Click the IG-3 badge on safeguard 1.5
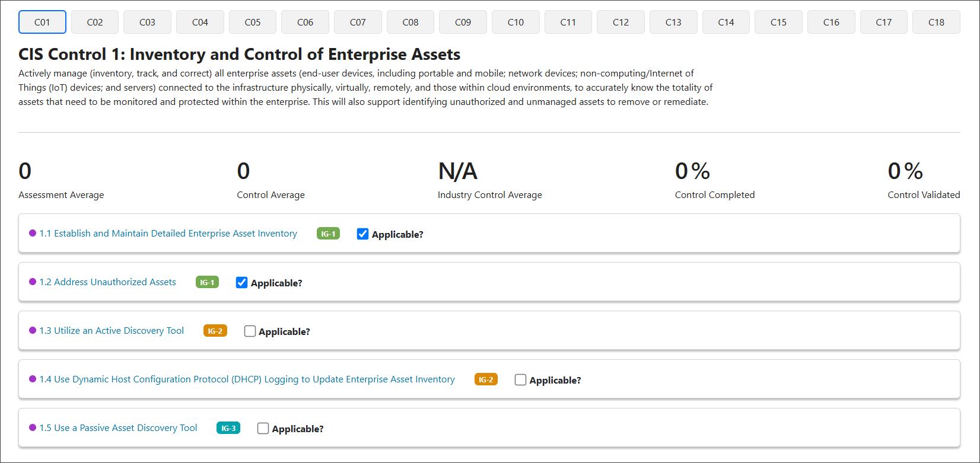This screenshot has height=463, width=980. [228, 428]
